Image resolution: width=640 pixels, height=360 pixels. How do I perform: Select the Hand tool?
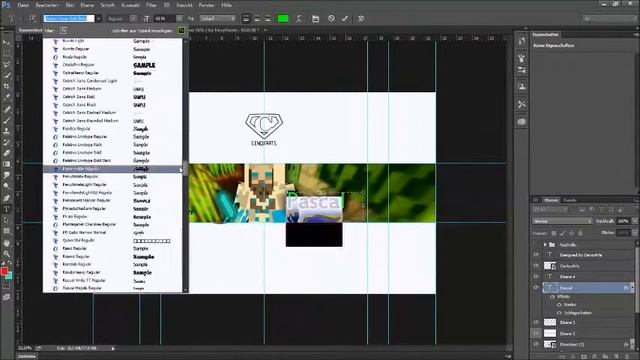point(7,242)
